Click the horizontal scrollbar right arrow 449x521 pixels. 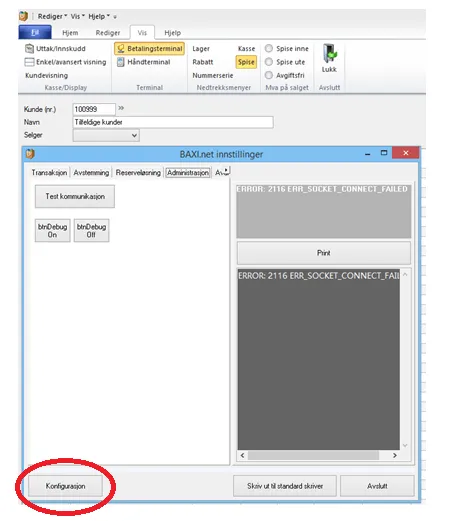tap(395, 455)
